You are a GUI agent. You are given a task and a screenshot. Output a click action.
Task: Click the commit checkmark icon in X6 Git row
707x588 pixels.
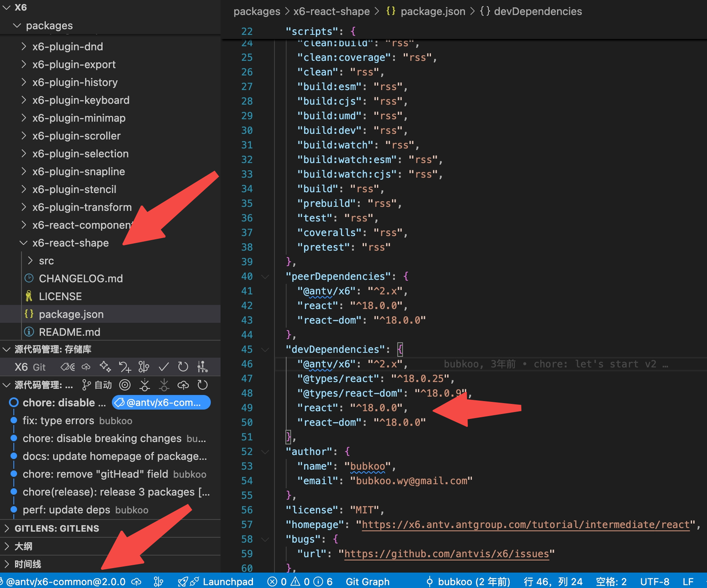coord(163,367)
